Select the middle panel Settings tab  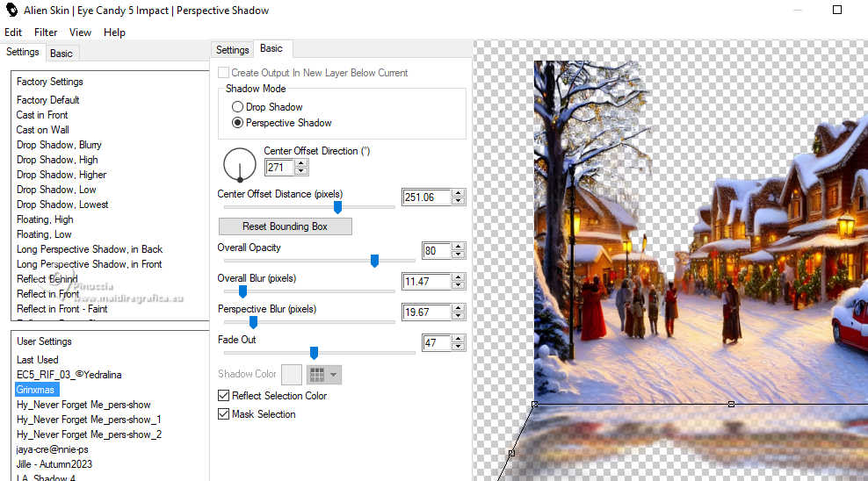click(x=233, y=50)
